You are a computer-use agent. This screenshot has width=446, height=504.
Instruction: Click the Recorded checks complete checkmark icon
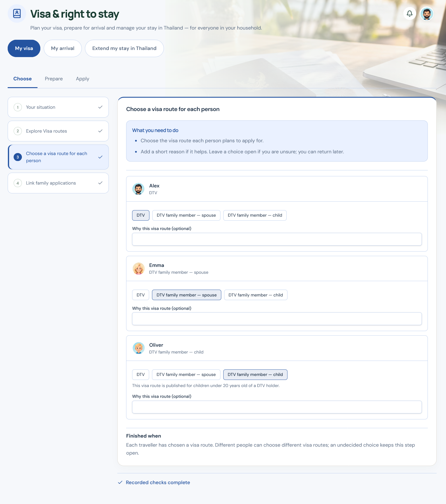coord(120,482)
